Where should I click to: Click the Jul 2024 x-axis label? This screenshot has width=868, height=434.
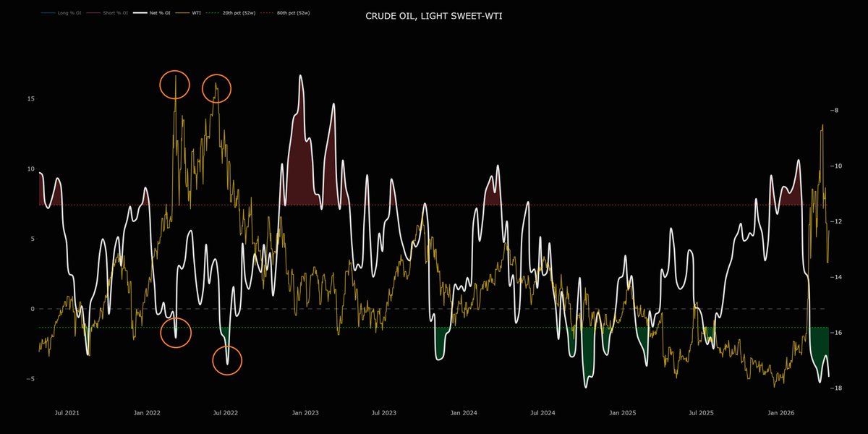542,413
